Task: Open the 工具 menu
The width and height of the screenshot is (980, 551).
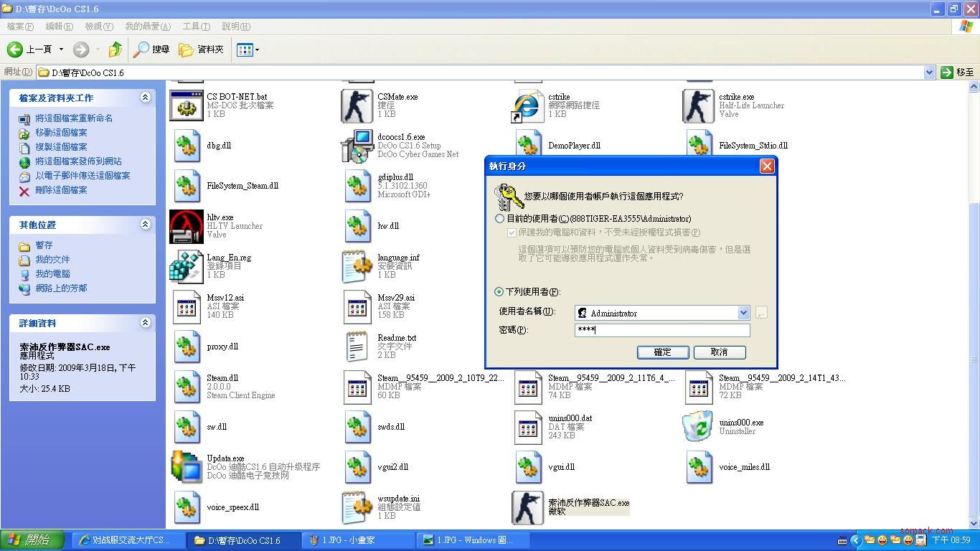Action: [196, 27]
